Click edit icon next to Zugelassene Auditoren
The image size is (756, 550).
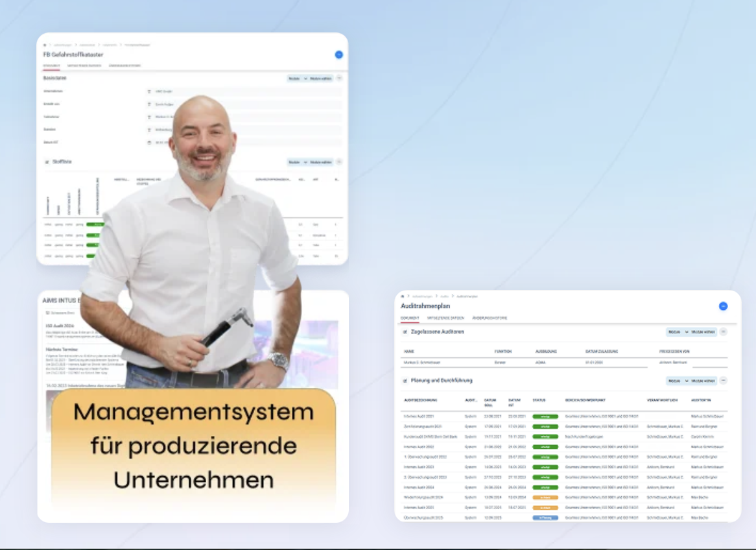405,332
